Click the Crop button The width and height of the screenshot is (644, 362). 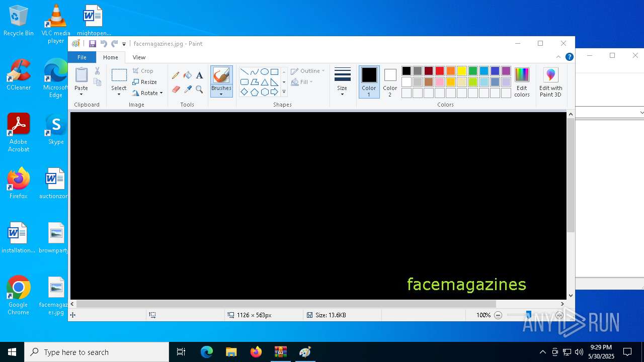click(x=143, y=71)
